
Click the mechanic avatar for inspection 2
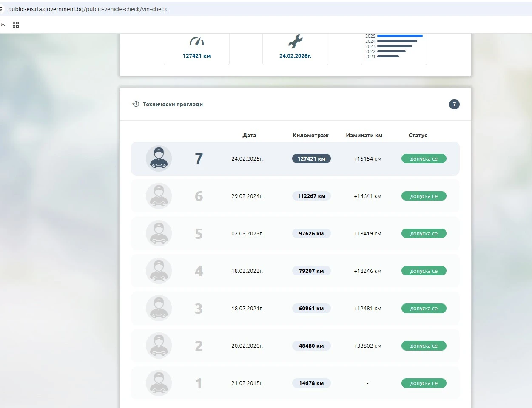[159, 346]
